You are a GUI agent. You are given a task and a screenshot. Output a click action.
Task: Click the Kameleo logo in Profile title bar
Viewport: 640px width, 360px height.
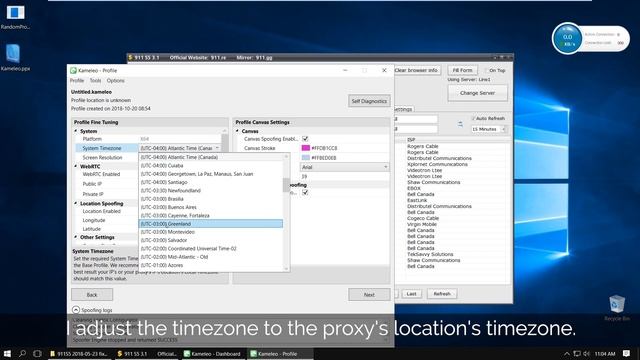click(73, 70)
